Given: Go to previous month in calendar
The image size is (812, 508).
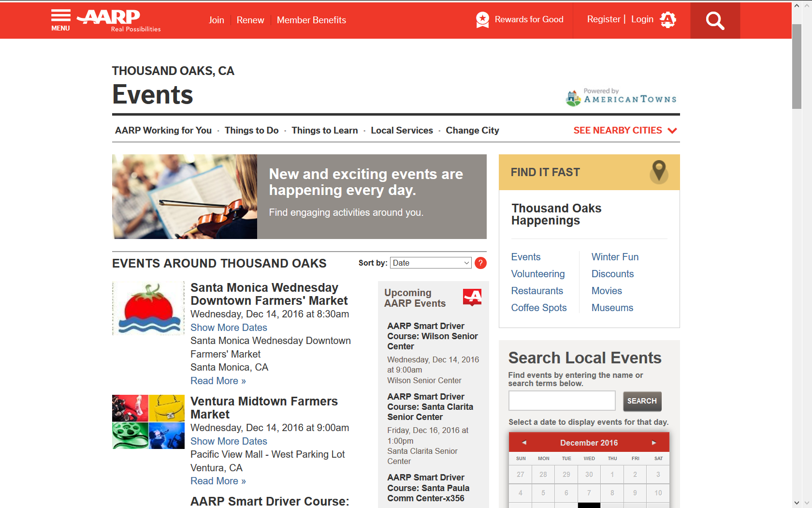Looking at the screenshot, I should coord(524,443).
